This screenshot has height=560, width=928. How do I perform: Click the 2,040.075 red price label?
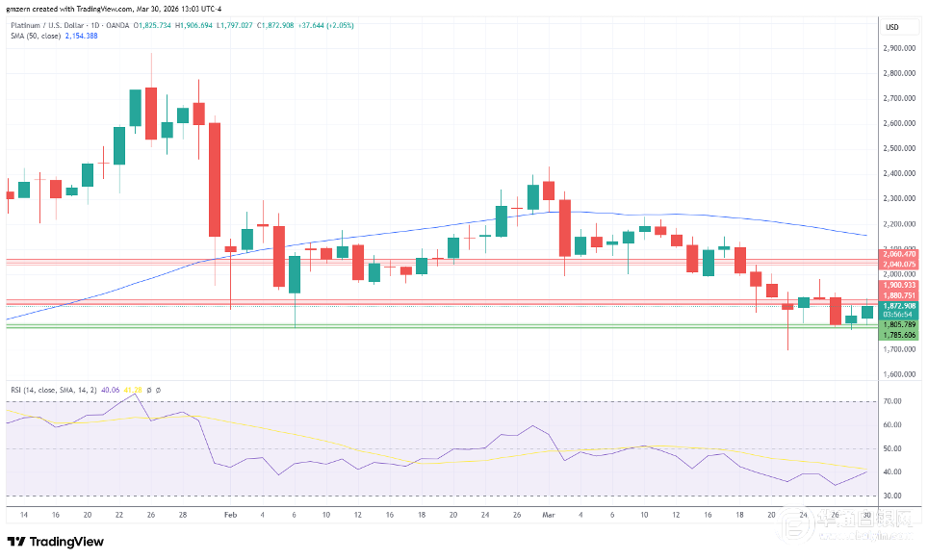[899, 263]
